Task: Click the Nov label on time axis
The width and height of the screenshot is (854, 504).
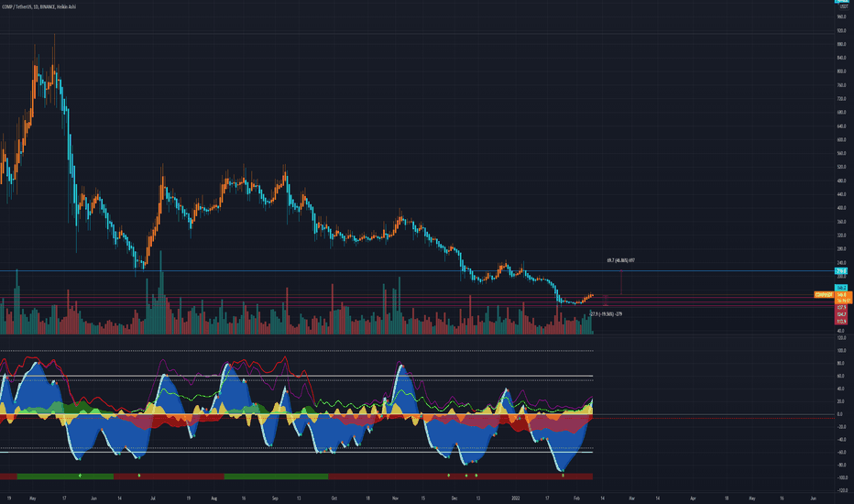Action: pyautogui.click(x=395, y=498)
